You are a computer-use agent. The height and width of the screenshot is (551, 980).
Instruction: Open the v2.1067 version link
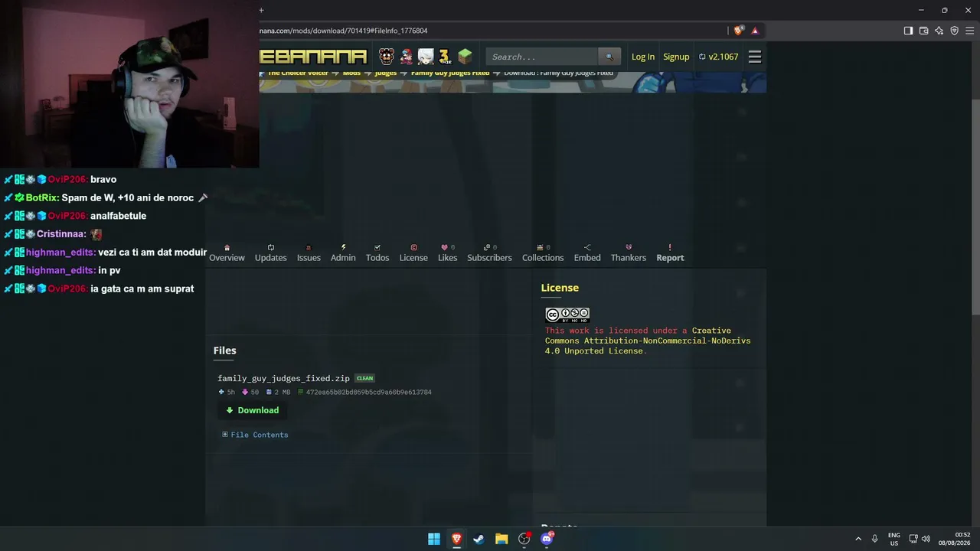click(x=719, y=57)
